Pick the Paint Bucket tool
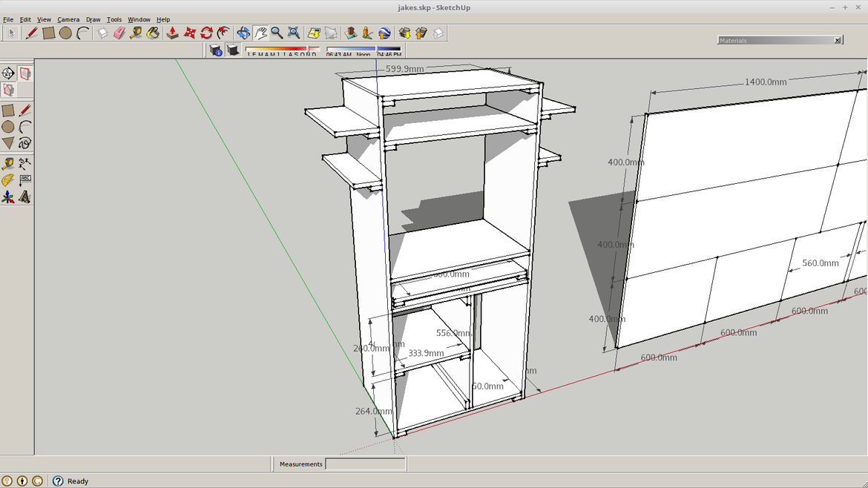Screen dimensions: 868x488 153,33
